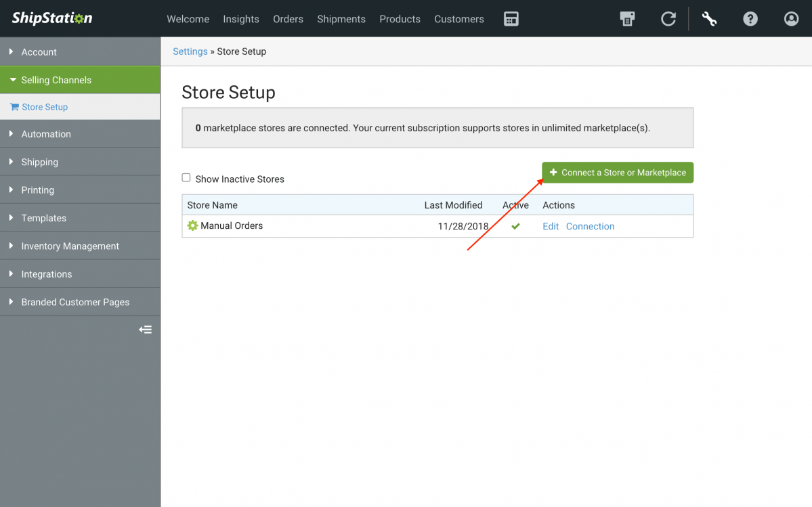This screenshot has height=507, width=812.
Task: Collapse the sidebar with the arrow icon
Action: (145, 330)
